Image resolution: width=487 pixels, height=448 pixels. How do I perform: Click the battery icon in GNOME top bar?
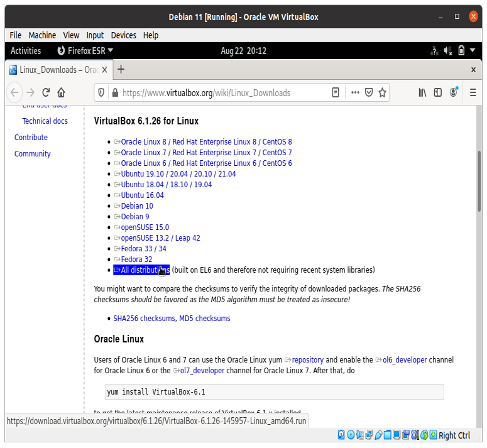point(461,51)
